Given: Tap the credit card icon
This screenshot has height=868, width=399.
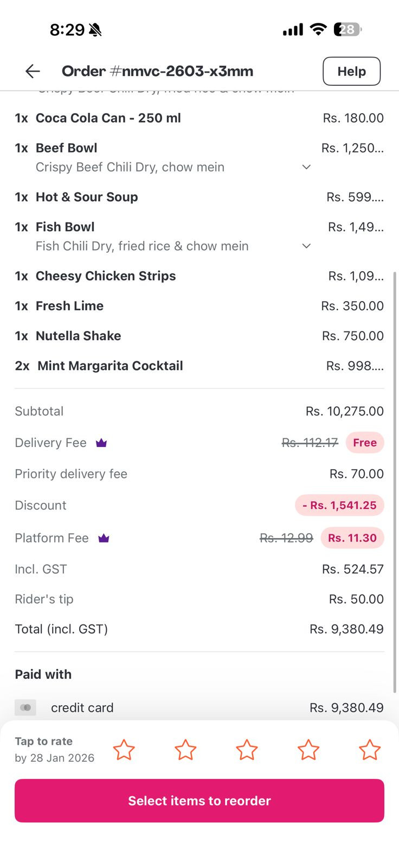Looking at the screenshot, I should coord(25,707).
